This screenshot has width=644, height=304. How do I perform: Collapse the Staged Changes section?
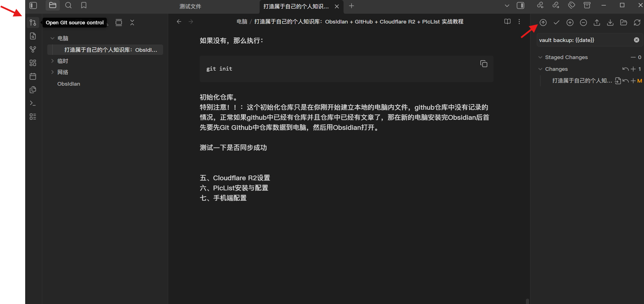(x=540, y=57)
